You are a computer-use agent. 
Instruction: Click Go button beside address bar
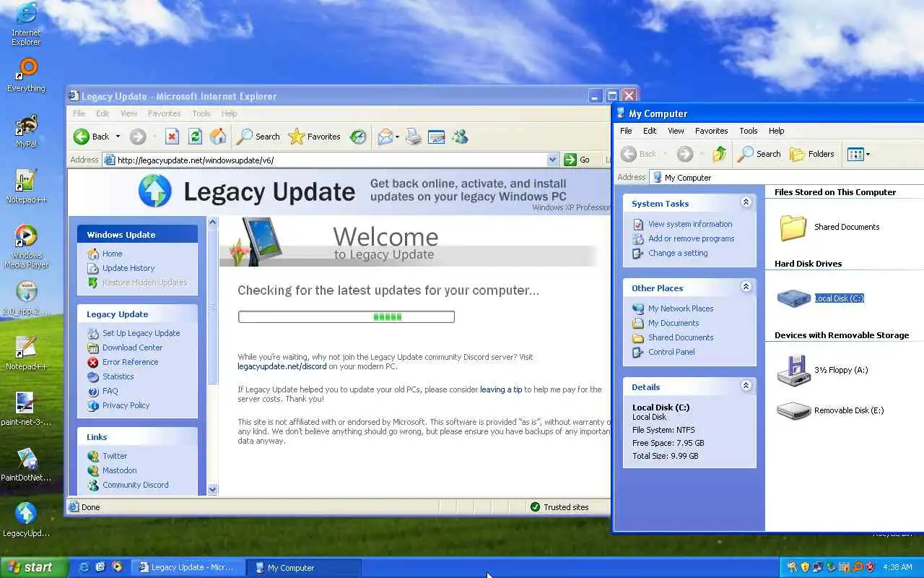point(577,160)
